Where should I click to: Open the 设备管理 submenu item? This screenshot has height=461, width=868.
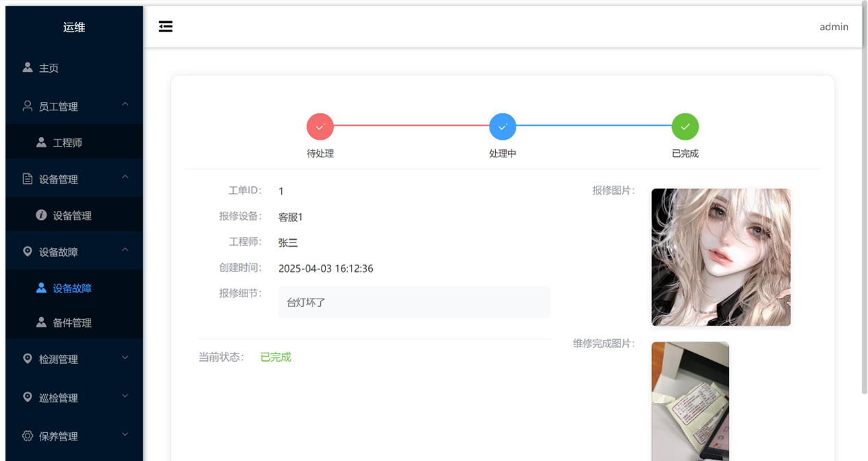(x=74, y=215)
